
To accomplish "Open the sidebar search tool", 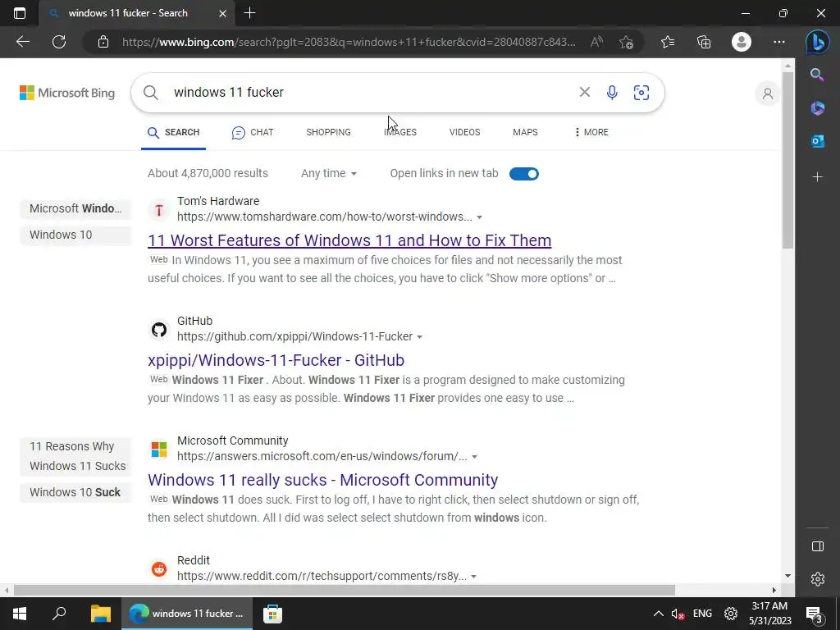I will [x=817, y=75].
